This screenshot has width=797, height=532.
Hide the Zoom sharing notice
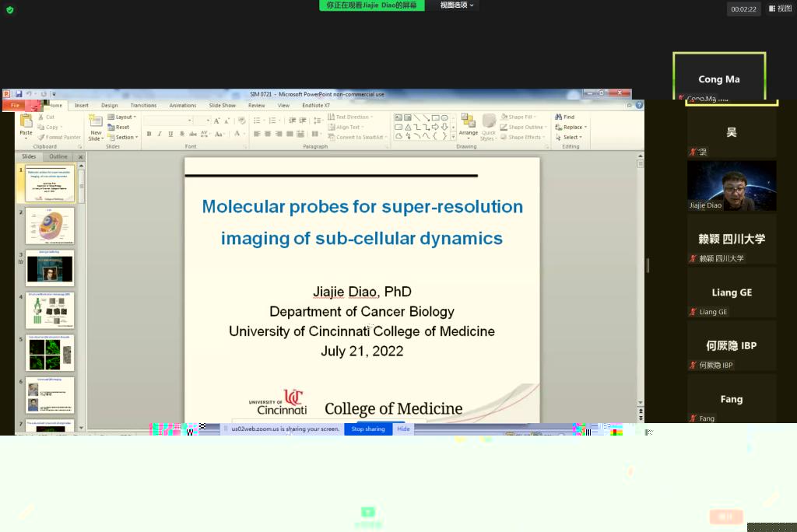404,429
